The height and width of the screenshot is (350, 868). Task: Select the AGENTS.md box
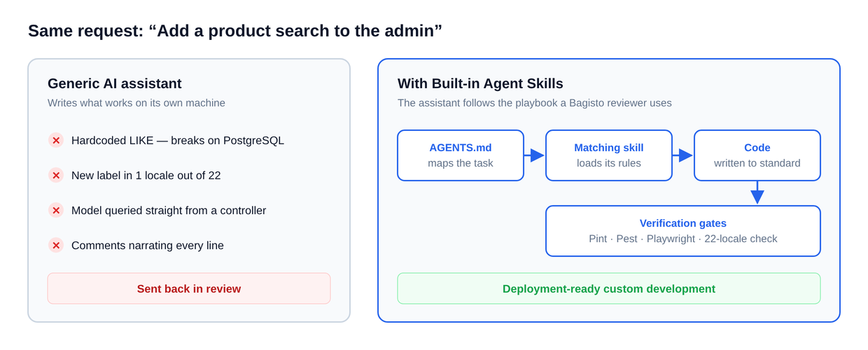461,155
